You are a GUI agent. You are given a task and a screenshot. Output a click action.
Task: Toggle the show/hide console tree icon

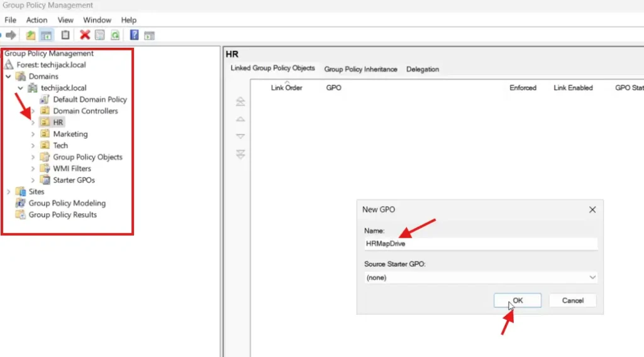coord(46,35)
